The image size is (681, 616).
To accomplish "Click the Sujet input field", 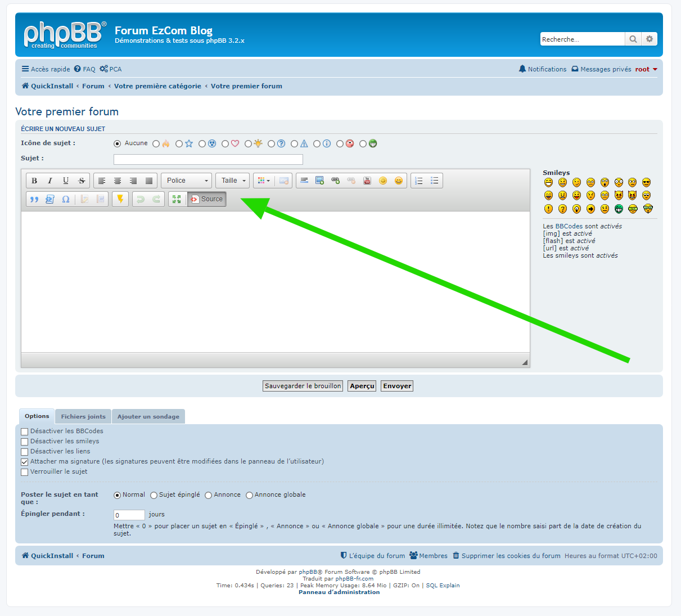I will (x=208, y=159).
